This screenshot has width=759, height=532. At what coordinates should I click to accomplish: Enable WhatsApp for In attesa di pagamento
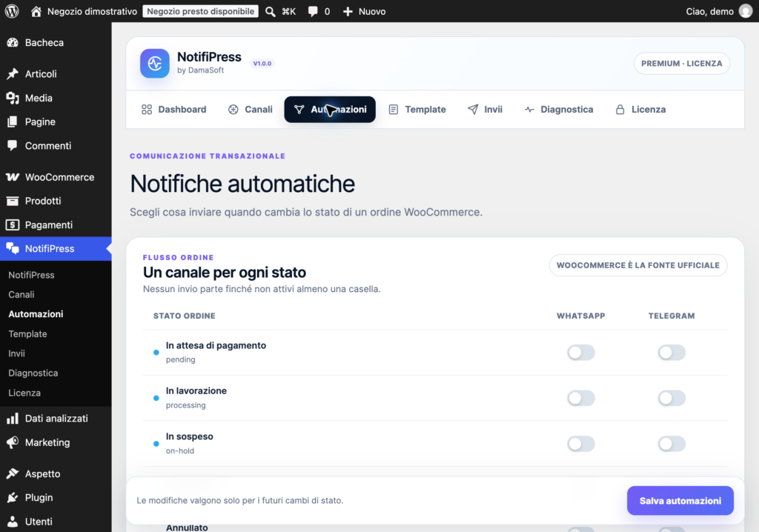(581, 353)
